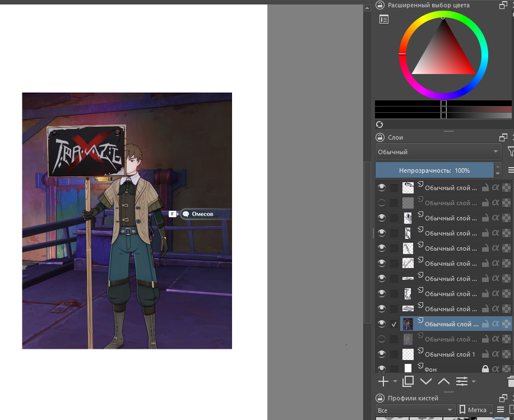Image resolution: width=514 pixels, height=420 pixels.
Task: Move the selected layer down
Action: 426,381
